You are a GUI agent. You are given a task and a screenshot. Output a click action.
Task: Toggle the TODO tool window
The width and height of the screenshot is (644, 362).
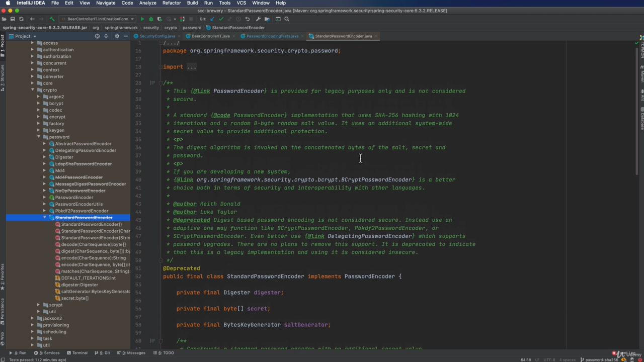(166, 353)
